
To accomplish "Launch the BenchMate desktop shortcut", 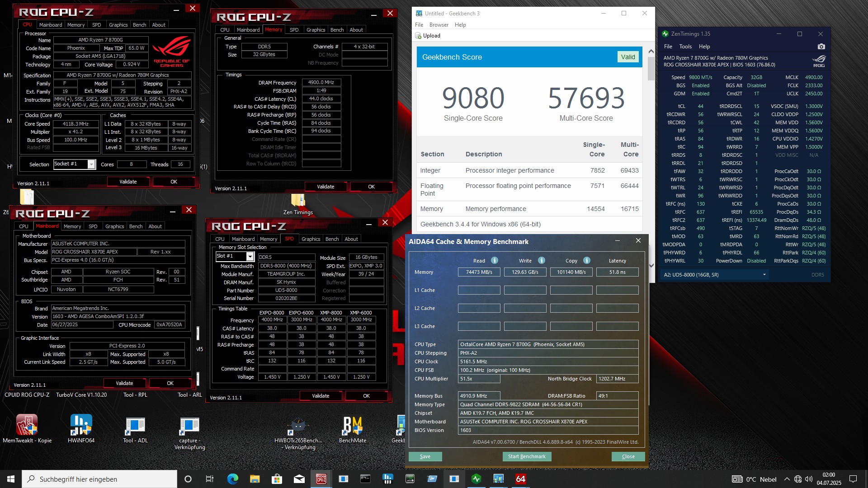I will point(353,425).
